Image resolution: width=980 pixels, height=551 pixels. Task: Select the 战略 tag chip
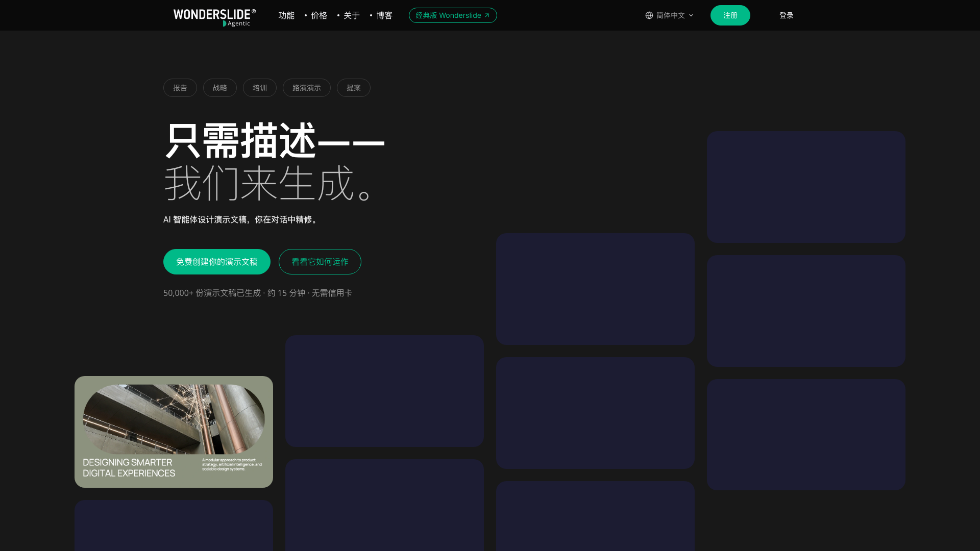[220, 88]
